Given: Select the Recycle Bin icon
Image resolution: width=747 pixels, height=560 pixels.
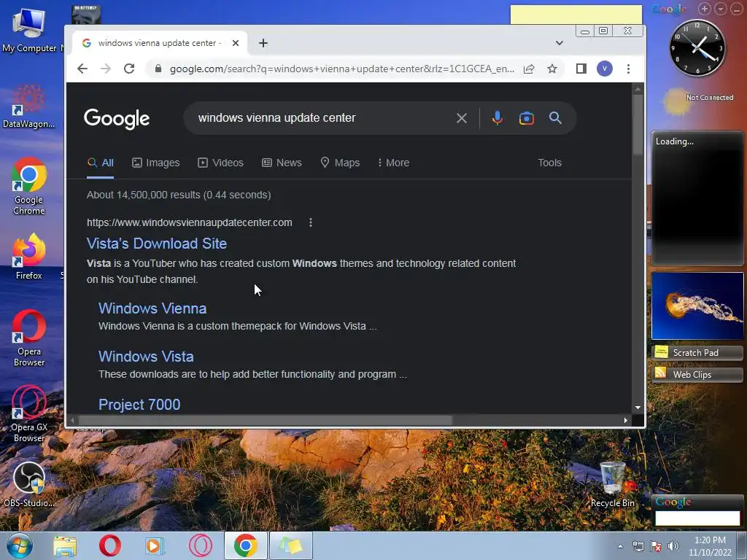Looking at the screenshot, I should click(x=613, y=484).
